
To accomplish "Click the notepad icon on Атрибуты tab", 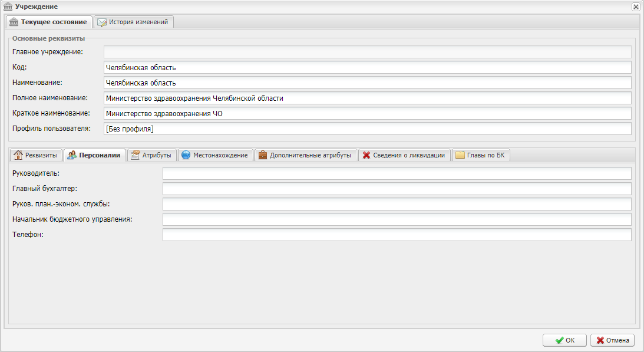I will [135, 155].
